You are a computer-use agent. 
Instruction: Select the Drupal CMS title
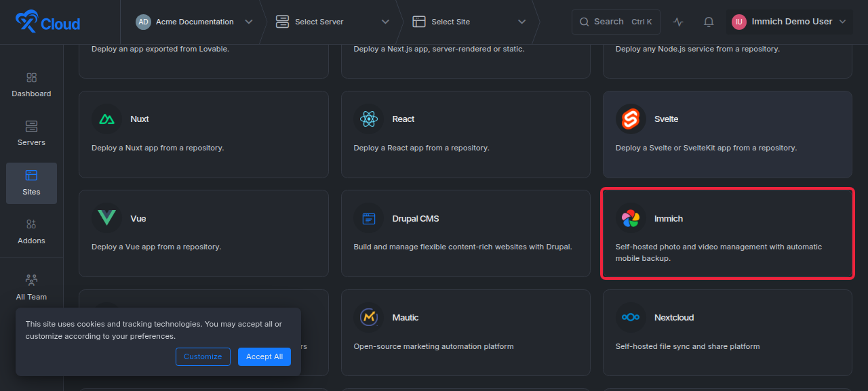pyautogui.click(x=416, y=219)
